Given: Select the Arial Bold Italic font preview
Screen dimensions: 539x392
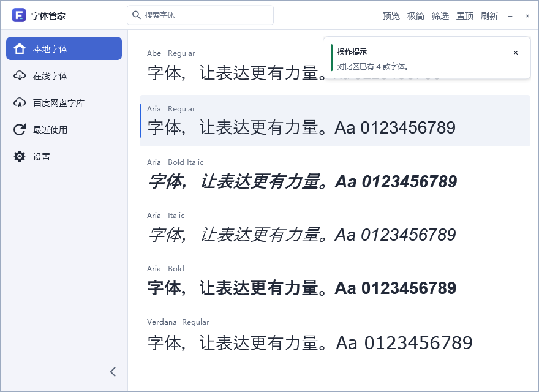Looking at the screenshot, I should tap(335, 174).
